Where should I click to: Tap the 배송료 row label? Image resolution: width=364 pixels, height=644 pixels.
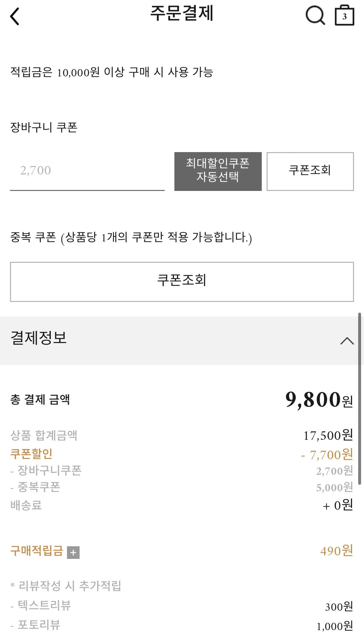26,505
